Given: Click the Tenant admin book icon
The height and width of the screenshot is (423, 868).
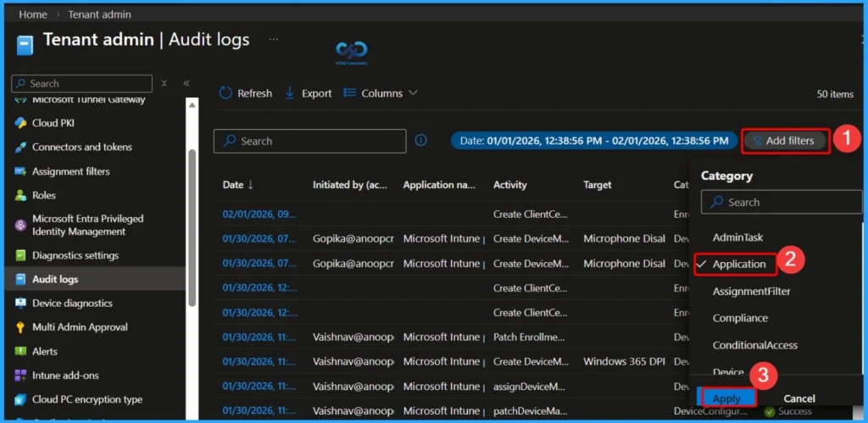Looking at the screenshot, I should (x=25, y=44).
